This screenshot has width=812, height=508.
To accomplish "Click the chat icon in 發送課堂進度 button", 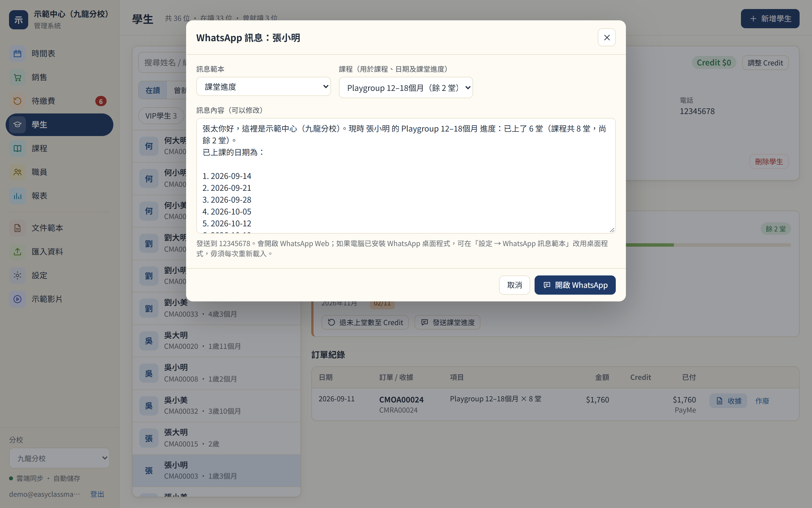I will tap(424, 323).
